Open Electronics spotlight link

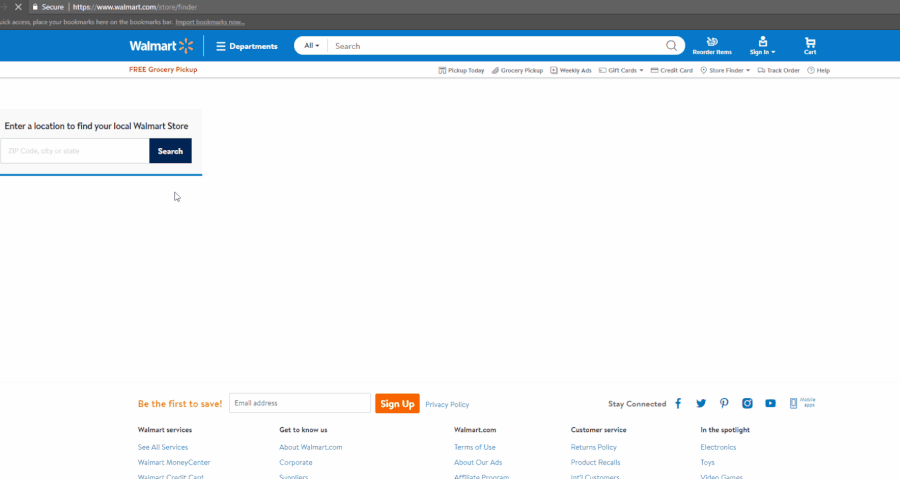click(x=718, y=447)
